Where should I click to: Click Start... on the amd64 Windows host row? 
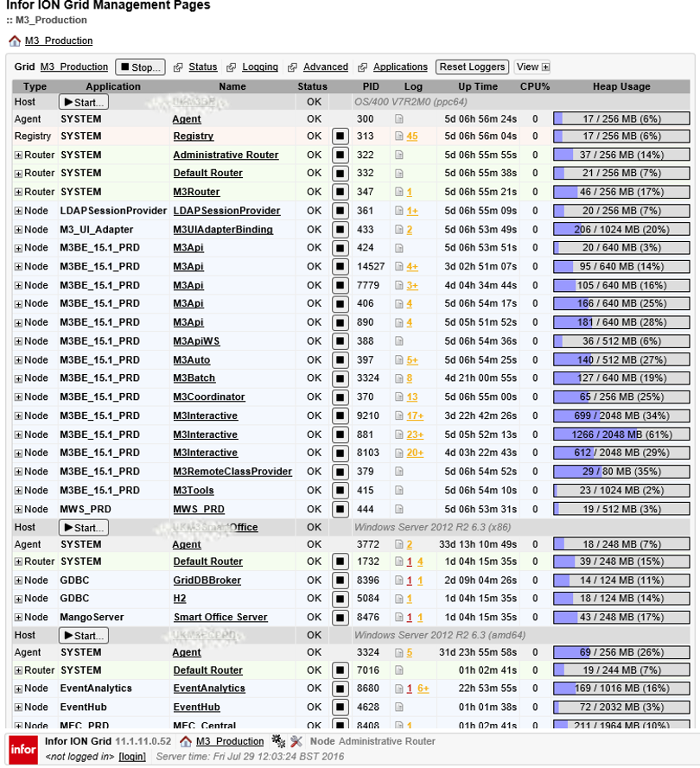84,635
